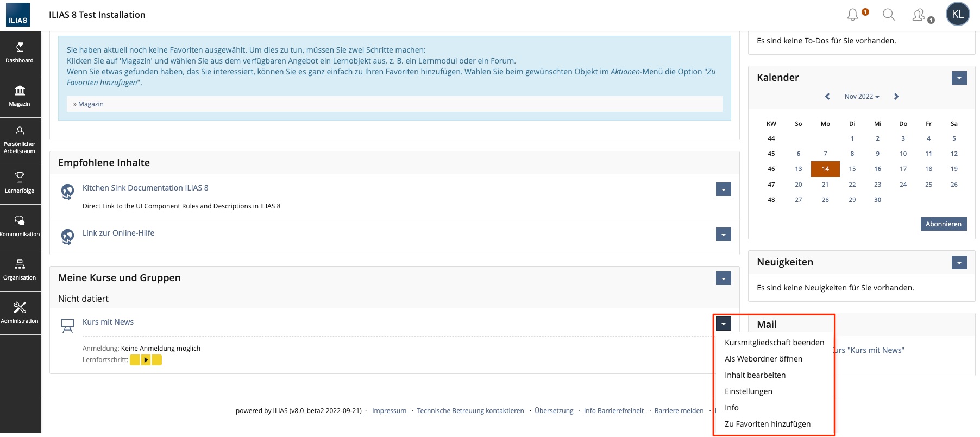Click the Lernerfolge trophy icon
Viewport: 980px width, 437px height.
click(x=20, y=182)
